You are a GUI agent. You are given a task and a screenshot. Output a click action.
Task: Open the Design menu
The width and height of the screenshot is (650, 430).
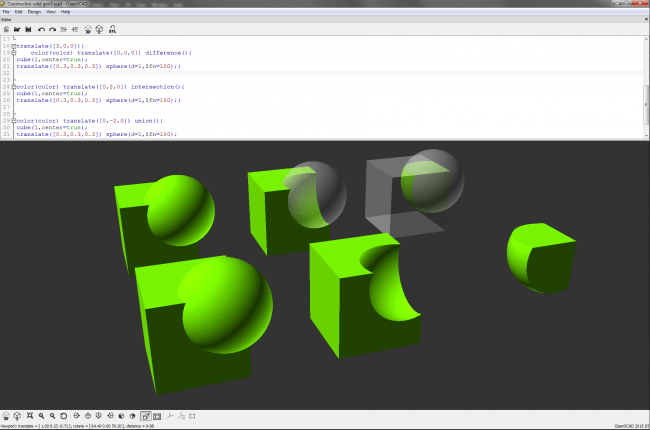coord(34,12)
